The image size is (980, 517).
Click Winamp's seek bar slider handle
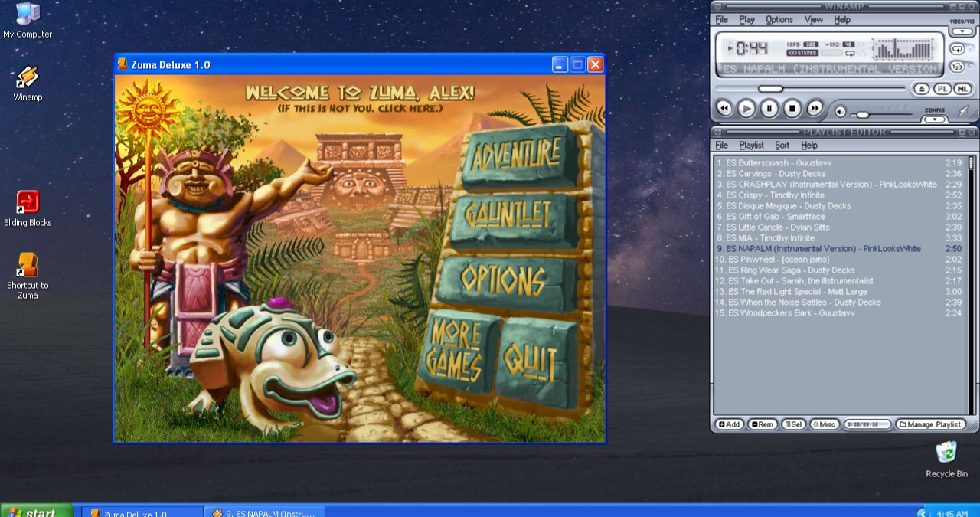click(770, 89)
